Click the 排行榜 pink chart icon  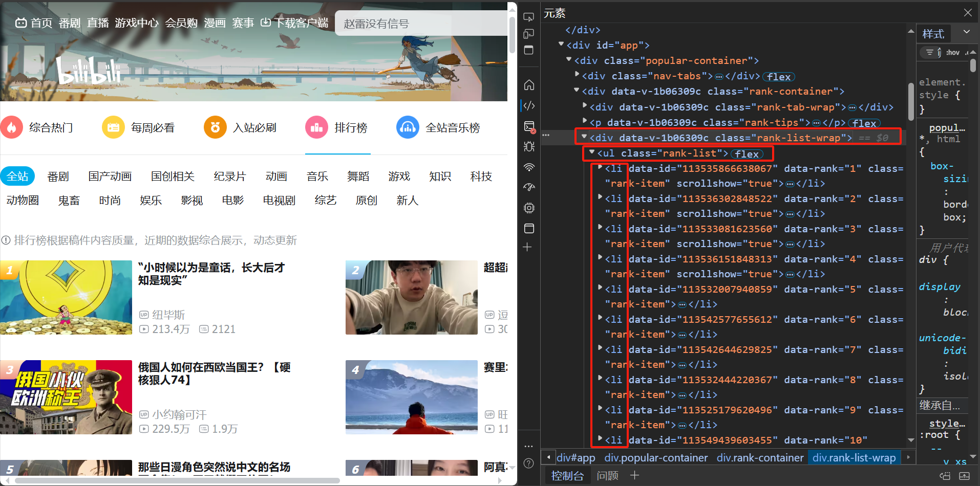pos(316,127)
